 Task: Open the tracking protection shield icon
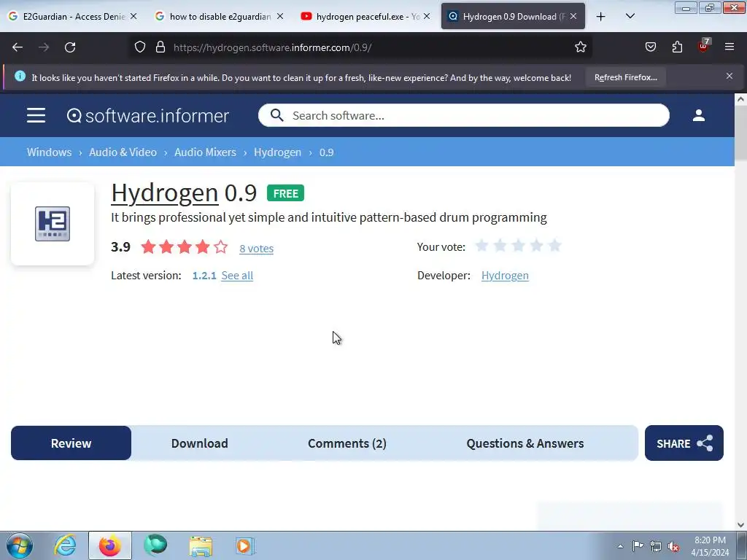pyautogui.click(x=139, y=47)
